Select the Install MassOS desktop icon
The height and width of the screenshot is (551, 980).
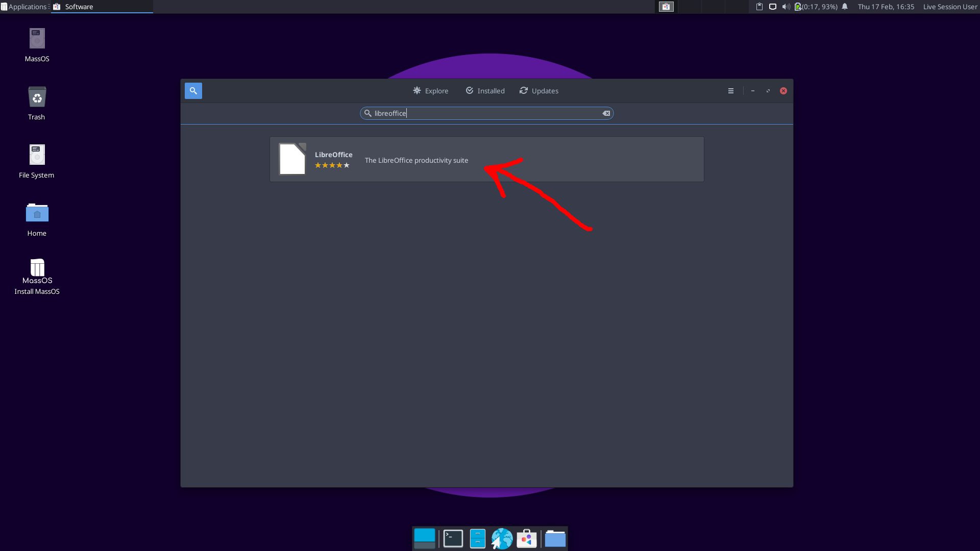point(37,277)
